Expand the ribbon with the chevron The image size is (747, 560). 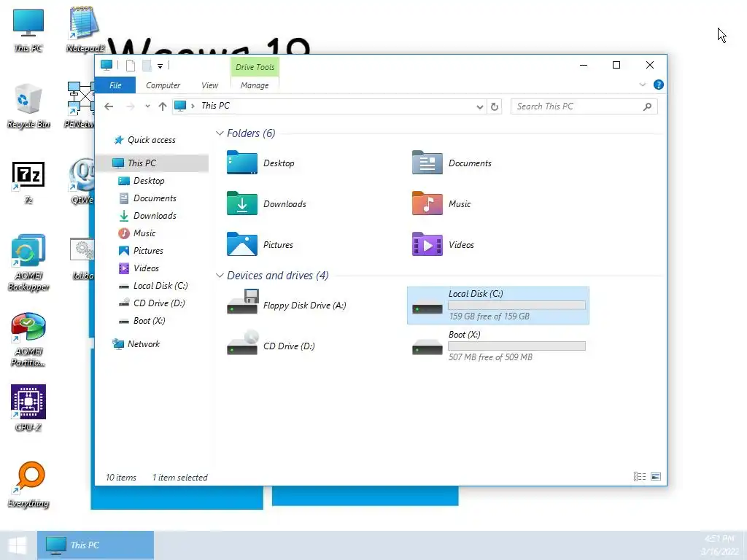642,85
